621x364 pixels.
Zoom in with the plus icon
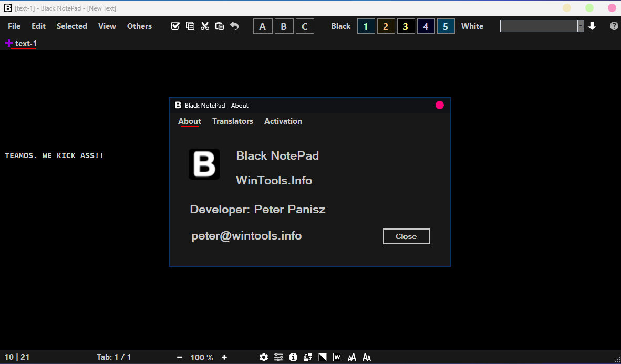coord(224,357)
